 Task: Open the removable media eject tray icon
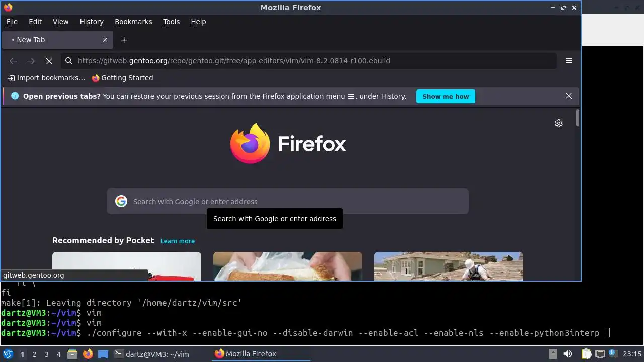553,354
